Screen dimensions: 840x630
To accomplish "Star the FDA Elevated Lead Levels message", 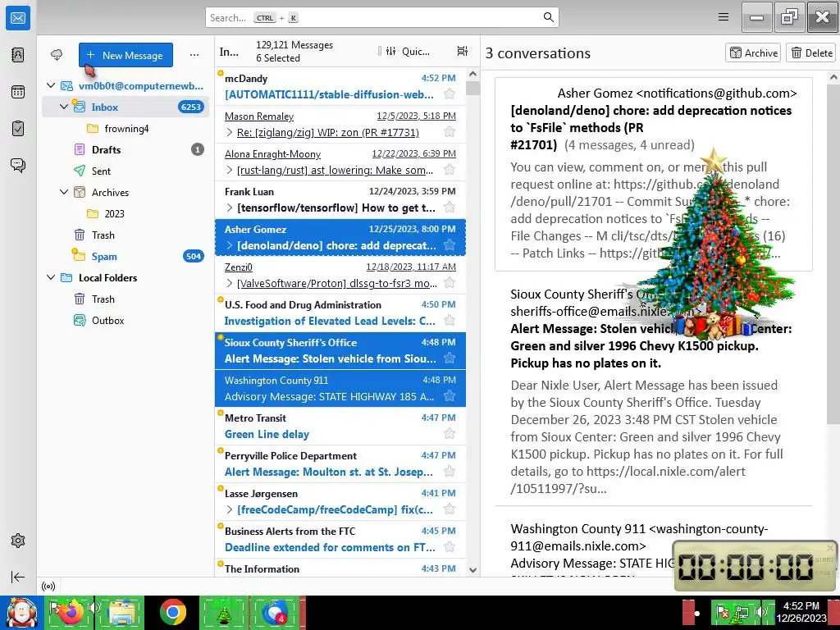I will tap(450, 321).
